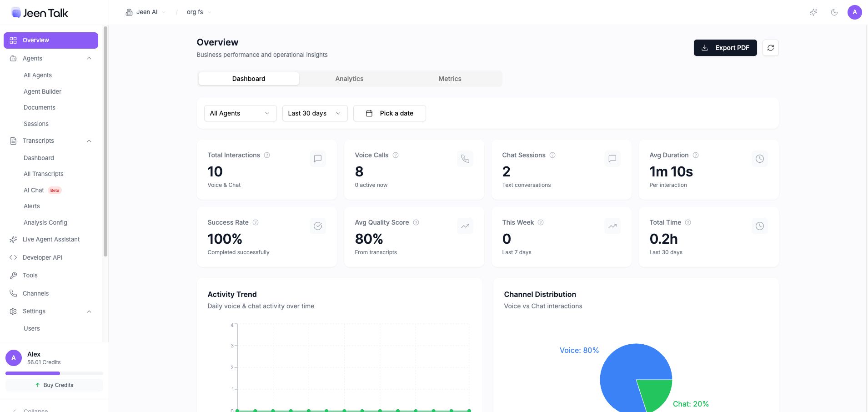Image resolution: width=868 pixels, height=412 pixels.
Task: Click the phone icon in the Voice Calls card
Action: pos(465,159)
